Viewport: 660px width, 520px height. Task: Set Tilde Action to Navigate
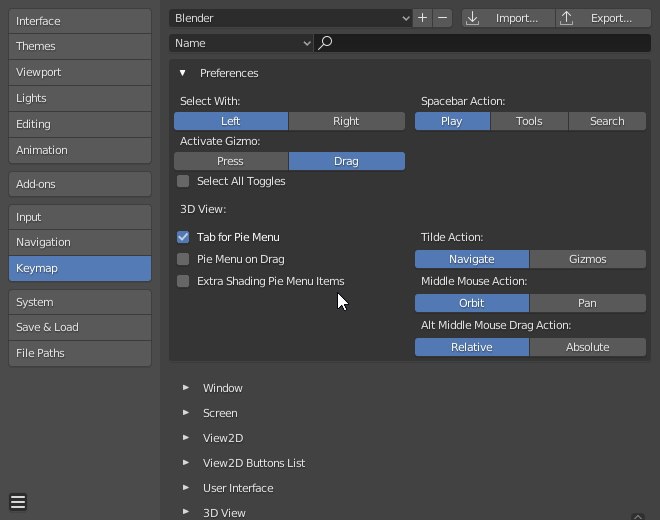(472, 259)
